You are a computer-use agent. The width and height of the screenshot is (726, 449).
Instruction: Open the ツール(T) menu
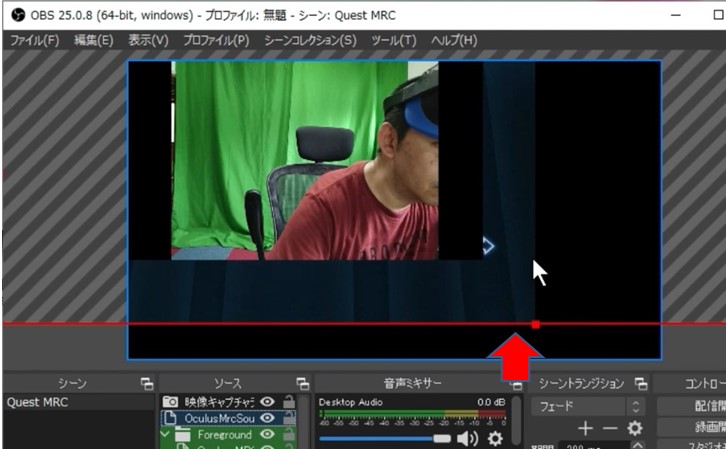click(x=394, y=40)
